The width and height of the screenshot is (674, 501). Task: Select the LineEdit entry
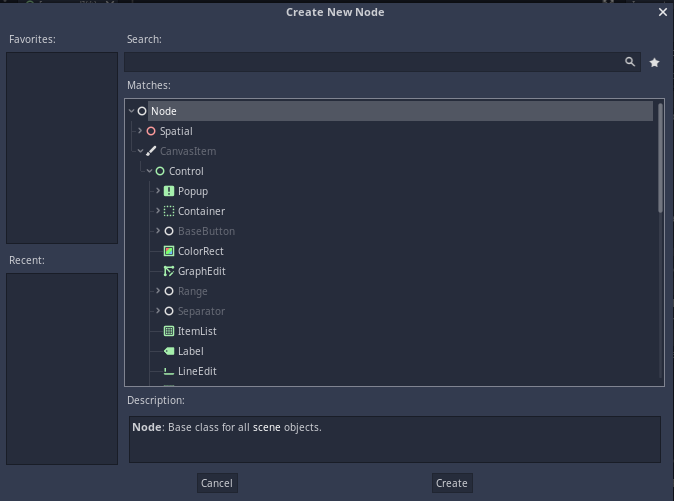click(x=197, y=371)
